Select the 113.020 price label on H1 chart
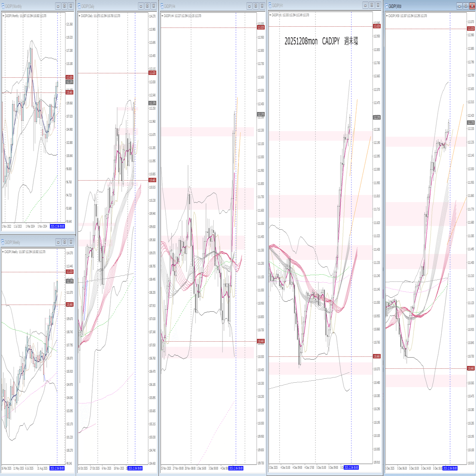 (x=376, y=26)
